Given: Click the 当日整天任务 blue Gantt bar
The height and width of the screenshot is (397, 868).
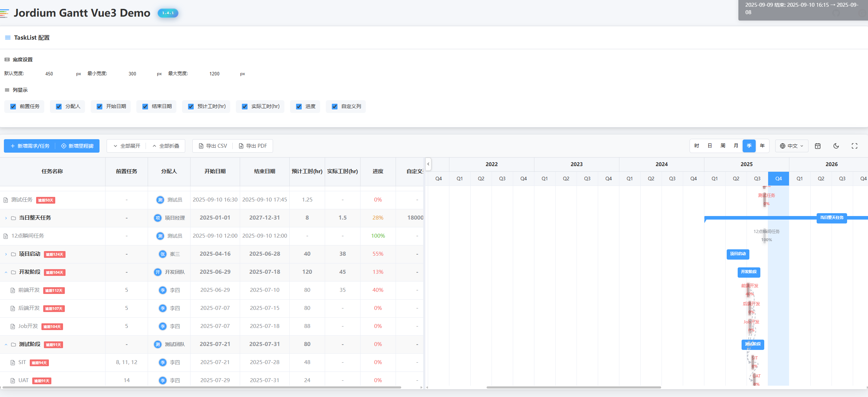Looking at the screenshot, I should [x=831, y=217].
